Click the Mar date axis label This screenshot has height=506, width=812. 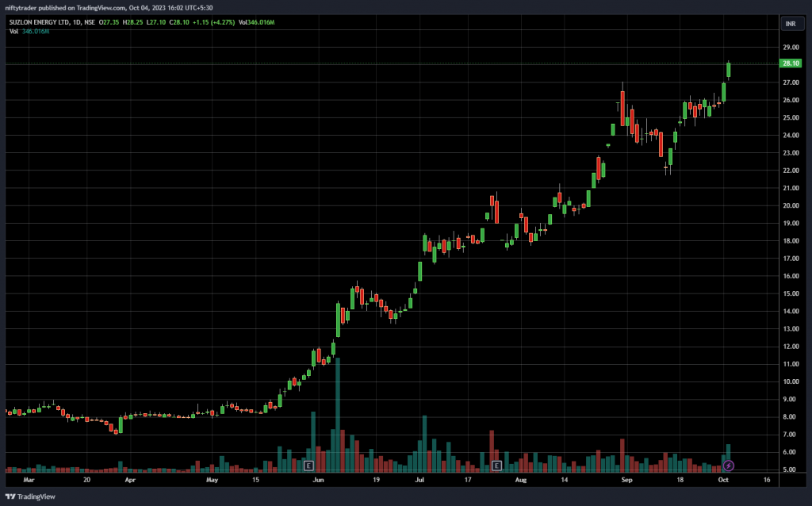click(x=29, y=480)
